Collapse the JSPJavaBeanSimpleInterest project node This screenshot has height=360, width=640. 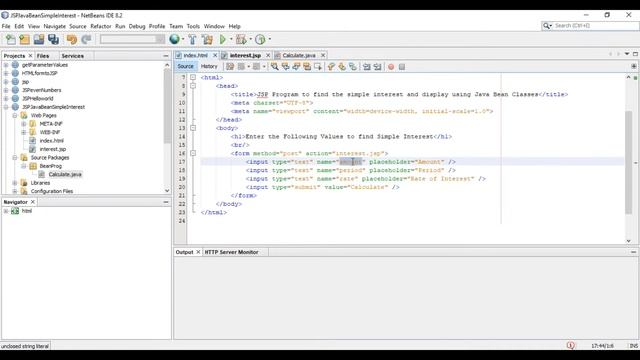[x=6, y=107]
